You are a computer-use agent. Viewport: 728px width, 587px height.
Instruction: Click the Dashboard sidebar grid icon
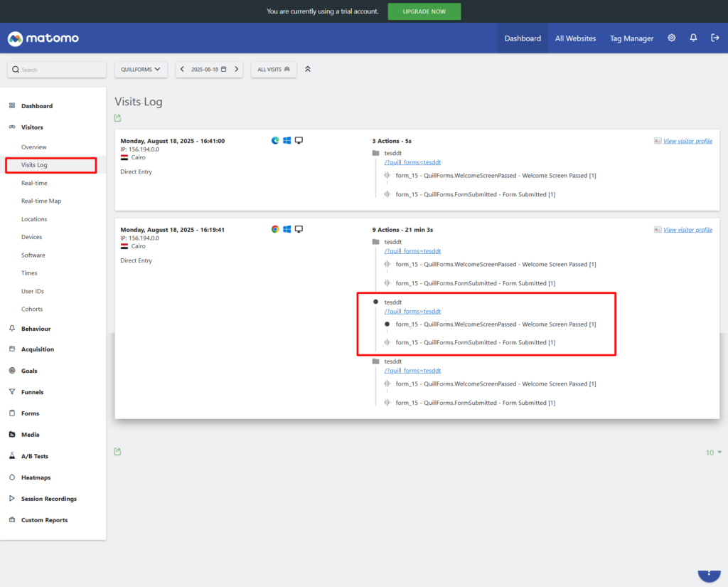click(12, 105)
